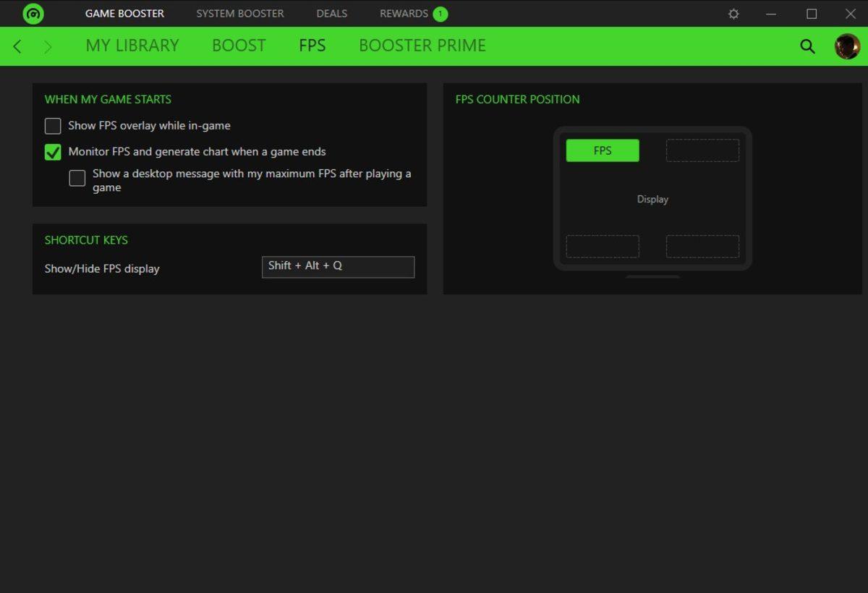Enable desktop message with maximum FPS

click(x=77, y=177)
